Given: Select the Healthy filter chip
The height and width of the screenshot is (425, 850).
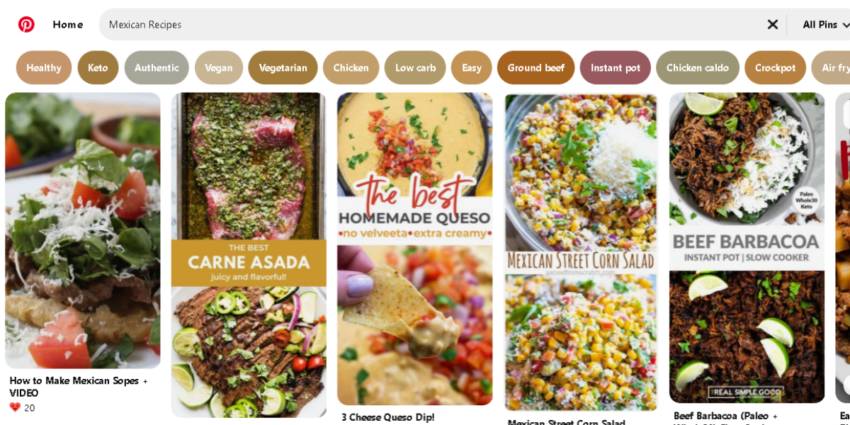Looking at the screenshot, I should 44,68.
